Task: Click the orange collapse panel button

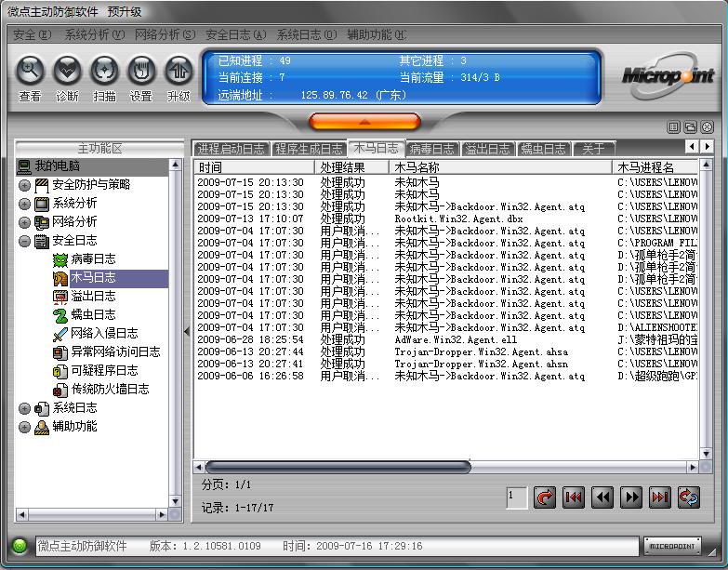Action: coord(364,122)
